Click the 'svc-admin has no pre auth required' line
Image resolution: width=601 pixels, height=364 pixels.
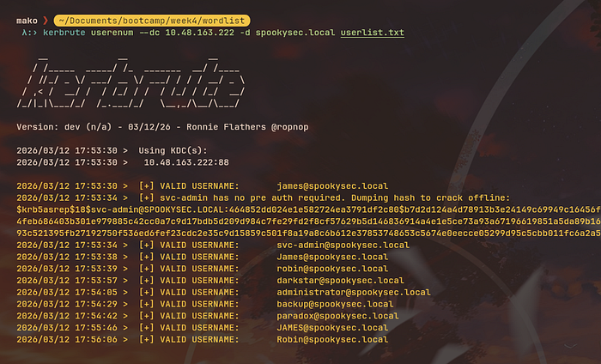pyautogui.click(x=264, y=197)
